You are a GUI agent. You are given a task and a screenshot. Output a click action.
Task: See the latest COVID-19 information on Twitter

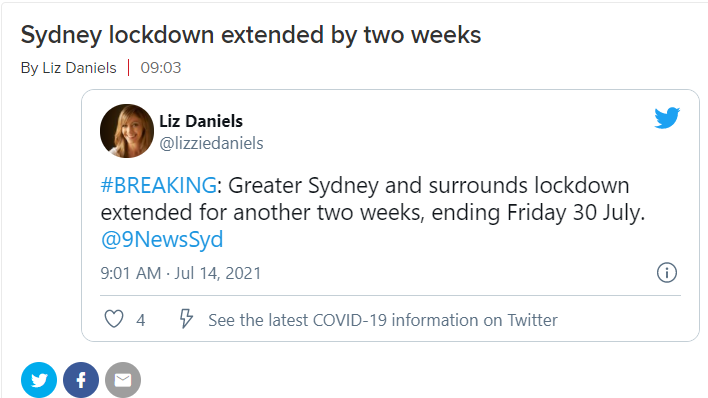[382, 320]
